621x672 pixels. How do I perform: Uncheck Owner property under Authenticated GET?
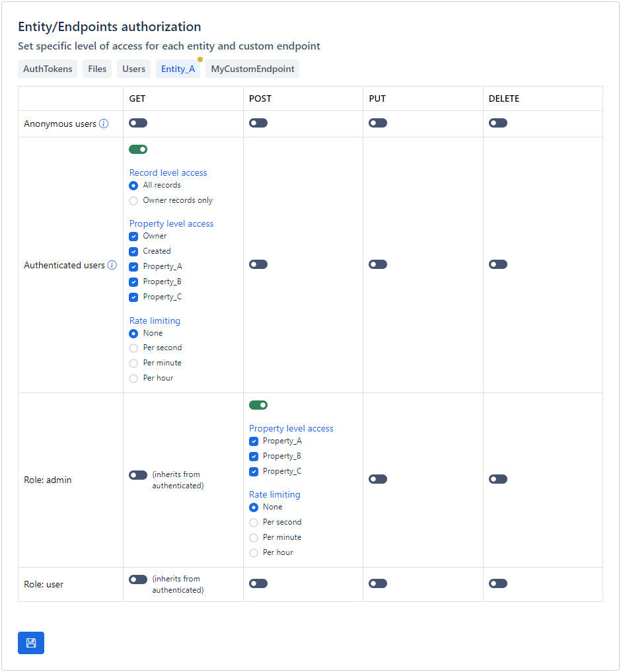(x=133, y=237)
